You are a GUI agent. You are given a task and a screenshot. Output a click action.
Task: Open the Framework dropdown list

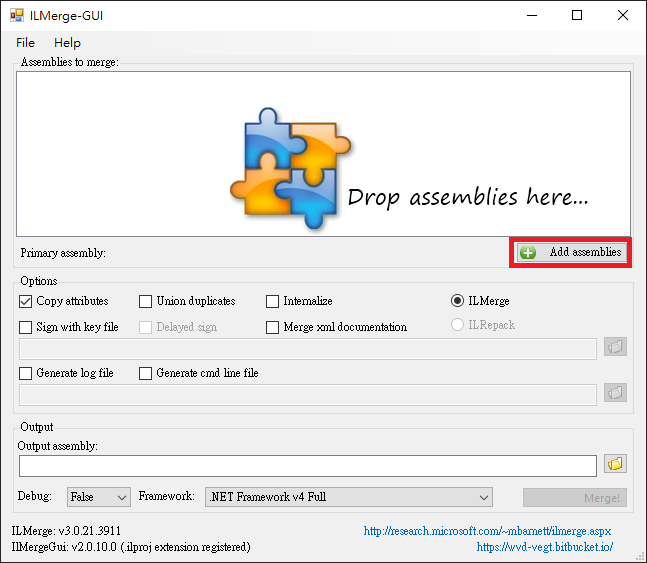pyautogui.click(x=349, y=497)
